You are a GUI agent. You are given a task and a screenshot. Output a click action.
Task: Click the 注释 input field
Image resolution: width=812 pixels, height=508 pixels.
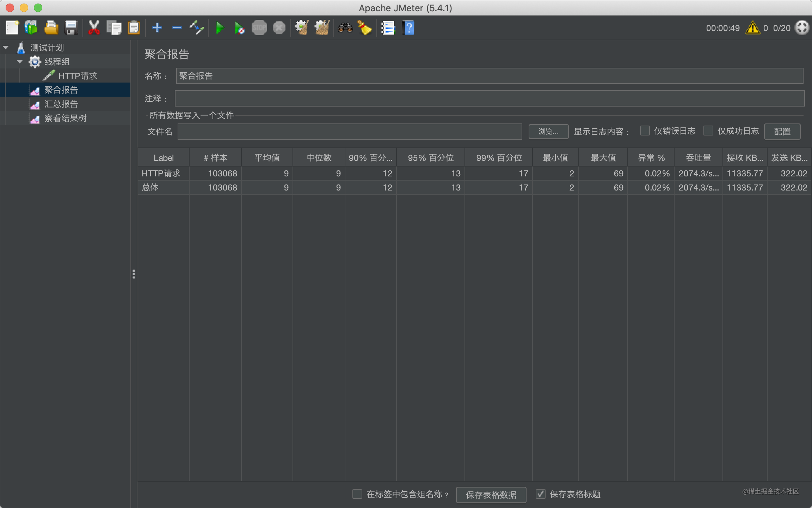pyautogui.click(x=490, y=98)
